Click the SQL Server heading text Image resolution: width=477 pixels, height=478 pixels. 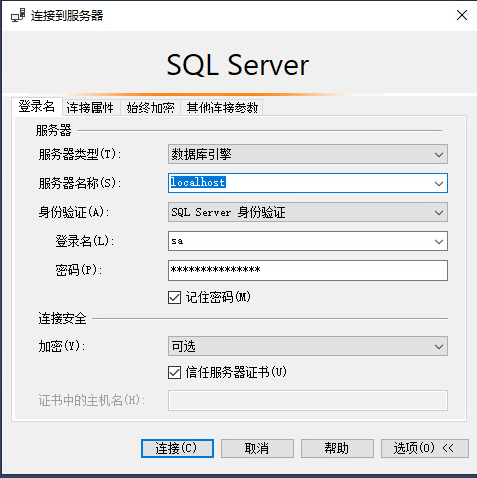pyautogui.click(x=238, y=65)
